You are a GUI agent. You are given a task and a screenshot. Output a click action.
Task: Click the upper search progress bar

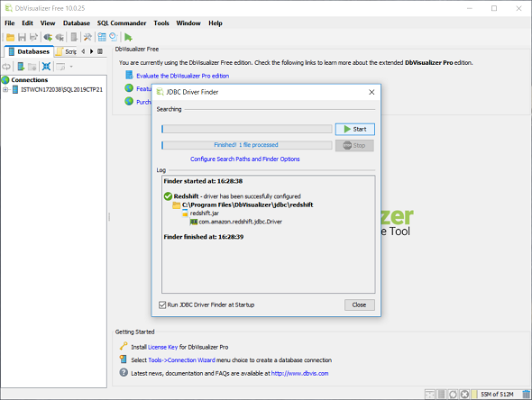click(x=247, y=129)
